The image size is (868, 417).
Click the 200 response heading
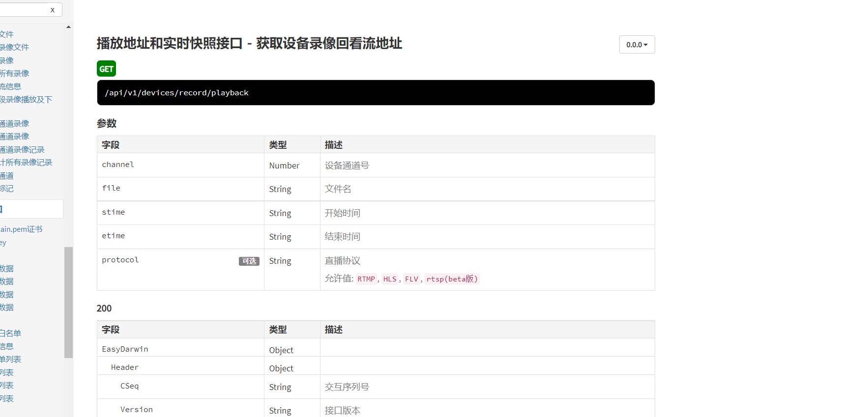point(104,308)
